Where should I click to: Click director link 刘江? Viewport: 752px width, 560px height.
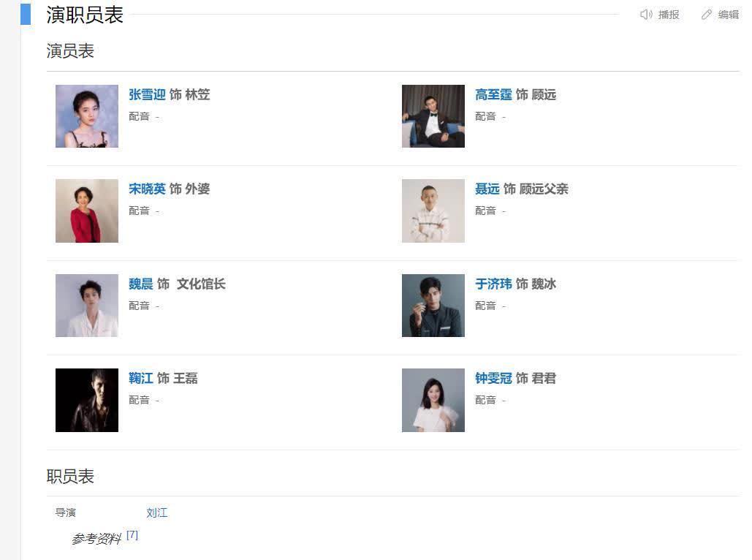click(x=156, y=513)
